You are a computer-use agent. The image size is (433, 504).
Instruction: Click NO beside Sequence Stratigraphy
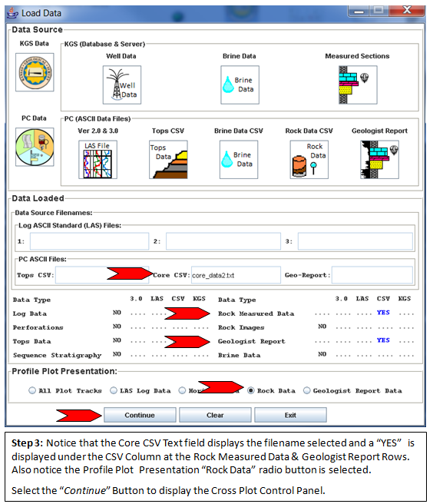(117, 354)
